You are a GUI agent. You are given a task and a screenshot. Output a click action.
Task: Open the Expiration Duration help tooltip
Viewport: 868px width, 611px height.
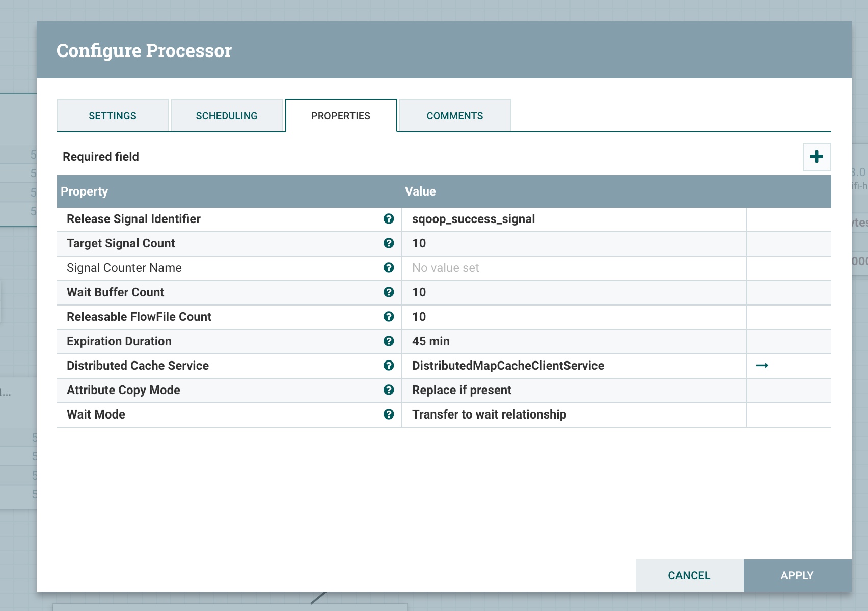389,341
